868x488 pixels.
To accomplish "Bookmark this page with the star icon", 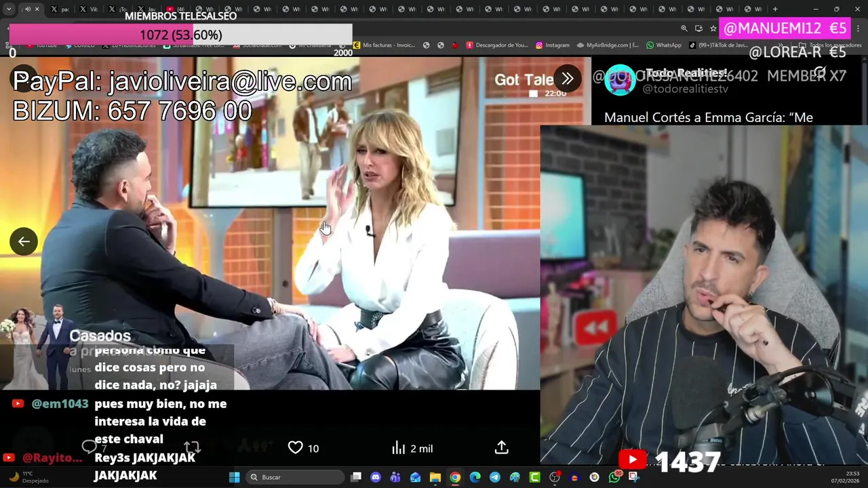I will 713,28.
